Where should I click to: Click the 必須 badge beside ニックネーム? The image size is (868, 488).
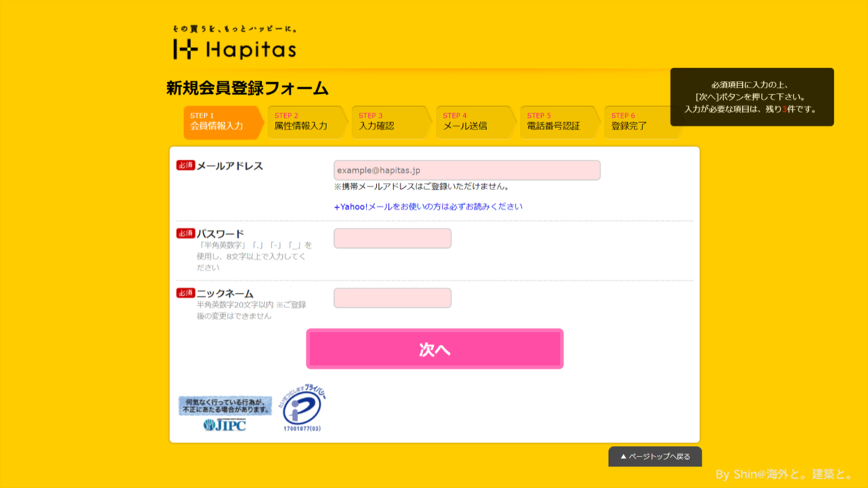186,293
